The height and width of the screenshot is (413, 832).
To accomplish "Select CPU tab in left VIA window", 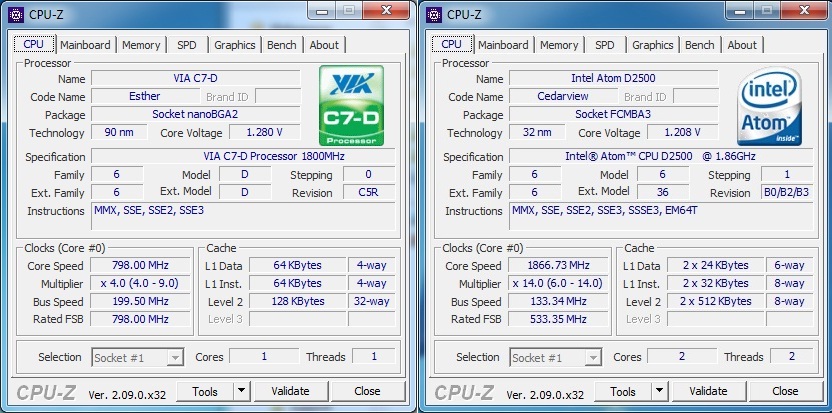I will point(34,44).
